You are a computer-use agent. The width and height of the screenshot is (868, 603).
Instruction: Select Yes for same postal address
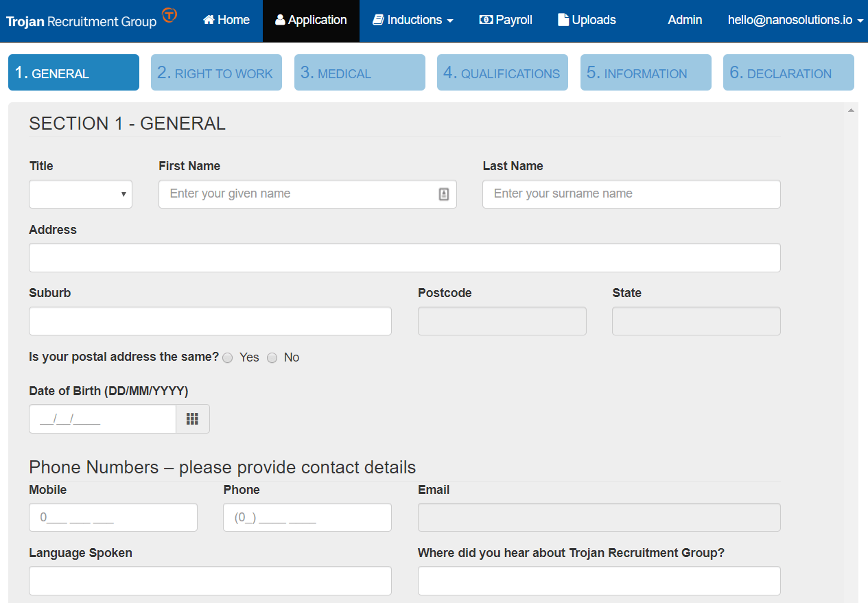point(228,357)
